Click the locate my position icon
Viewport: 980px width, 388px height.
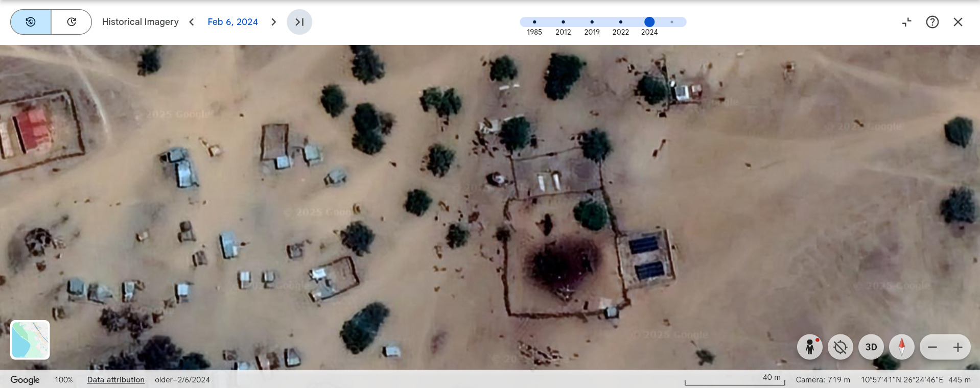click(x=841, y=347)
